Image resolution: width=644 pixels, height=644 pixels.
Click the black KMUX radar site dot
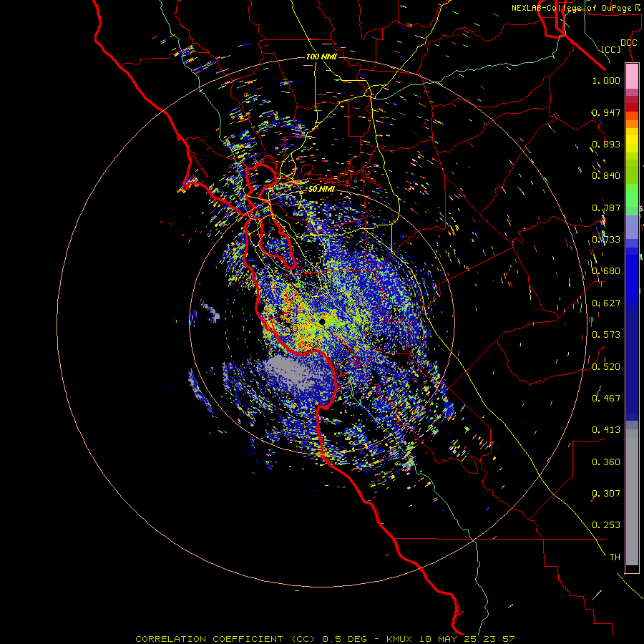point(323,322)
